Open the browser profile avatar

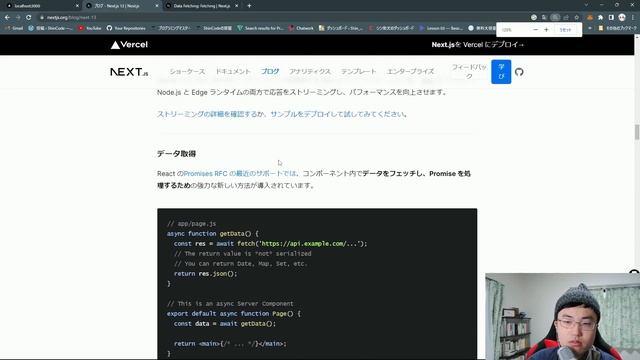point(622,18)
